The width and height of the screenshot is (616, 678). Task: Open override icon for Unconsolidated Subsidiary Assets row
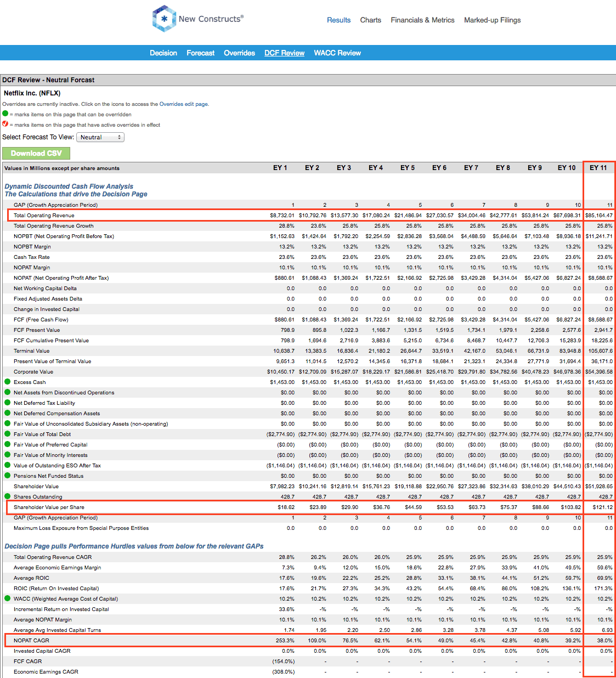[x=8, y=423]
